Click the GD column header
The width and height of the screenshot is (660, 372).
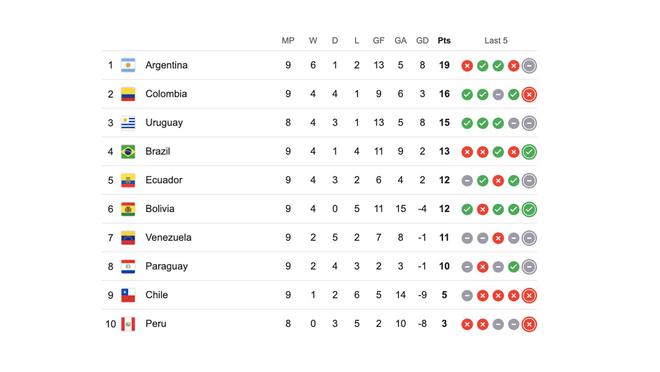[422, 40]
